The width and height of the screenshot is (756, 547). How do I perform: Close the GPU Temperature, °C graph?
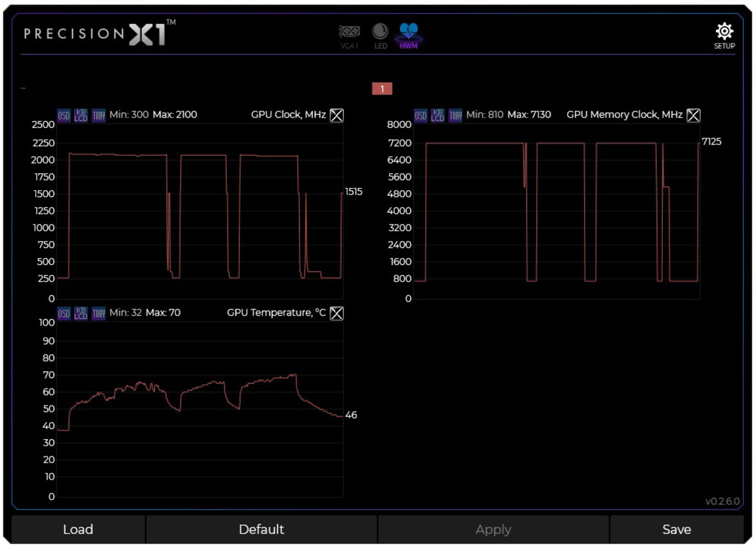pyautogui.click(x=336, y=313)
